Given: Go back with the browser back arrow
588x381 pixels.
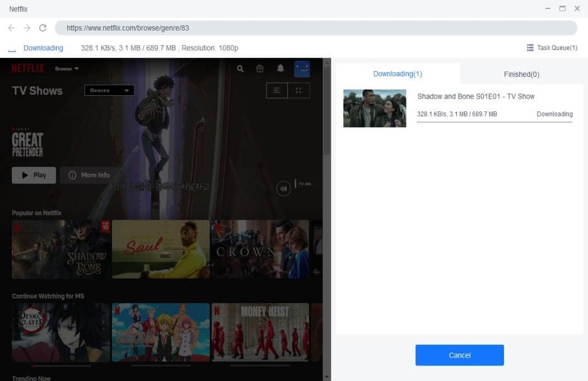Looking at the screenshot, I should click(11, 28).
